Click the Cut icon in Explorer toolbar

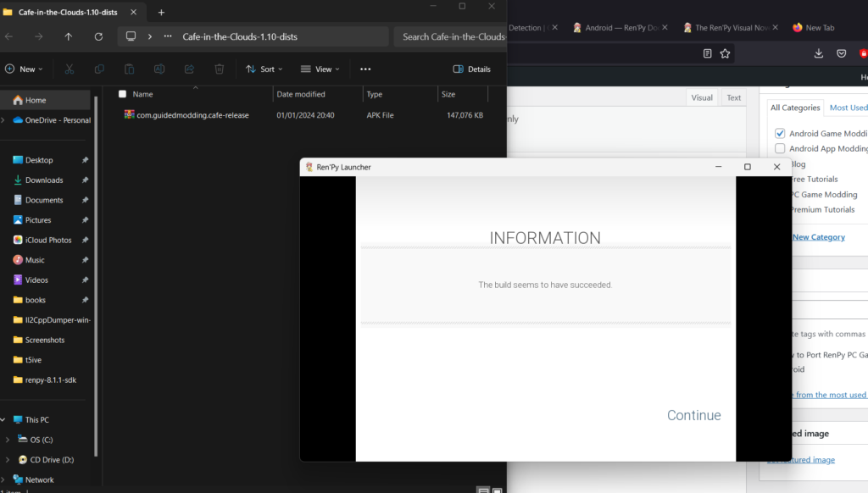point(70,69)
